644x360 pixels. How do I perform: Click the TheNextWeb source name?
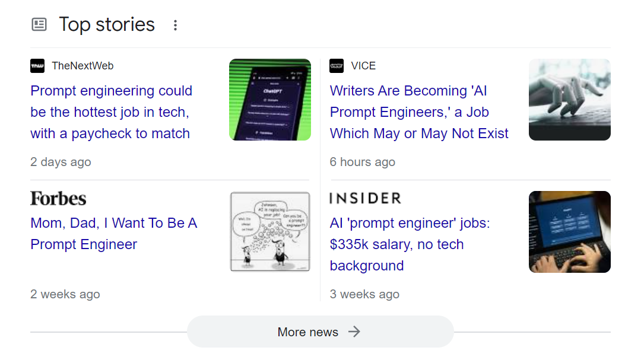(x=83, y=66)
